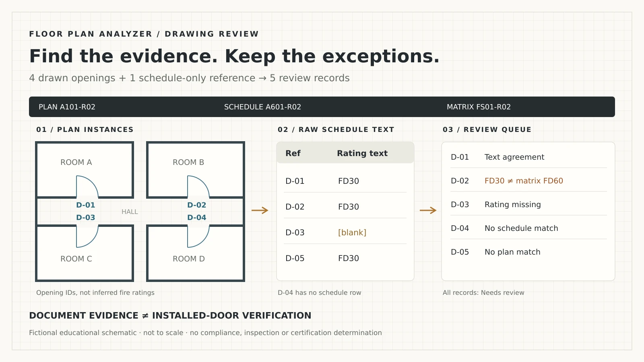Screen dimensions: 644x362
Task: Click the Room B door swing symbol
Action: pos(198,187)
